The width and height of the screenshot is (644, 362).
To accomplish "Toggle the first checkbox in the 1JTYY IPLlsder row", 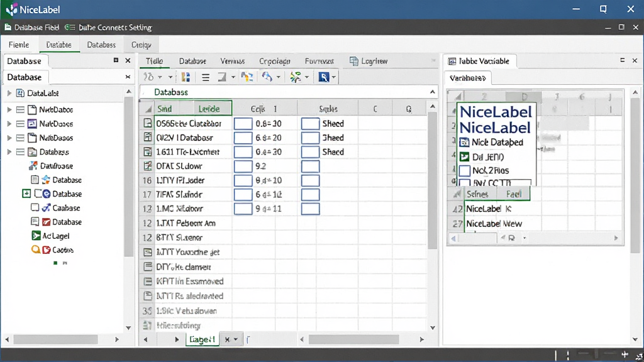I will pos(243,180).
